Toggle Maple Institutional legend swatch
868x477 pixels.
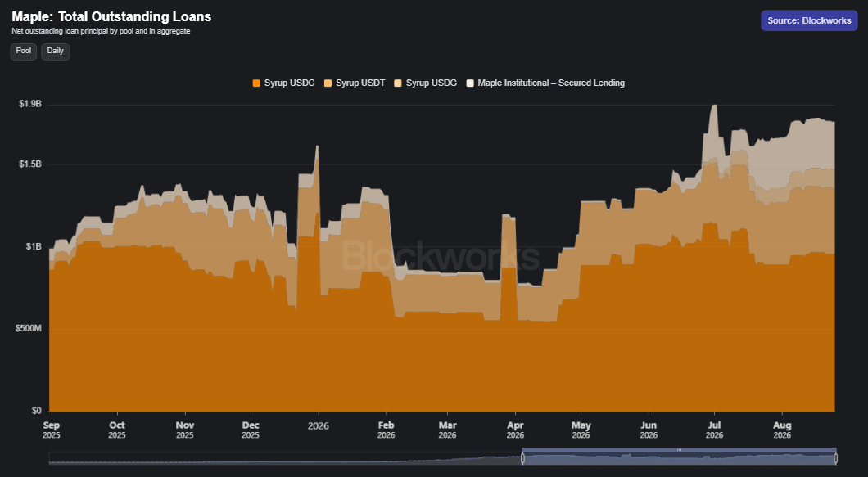point(470,83)
